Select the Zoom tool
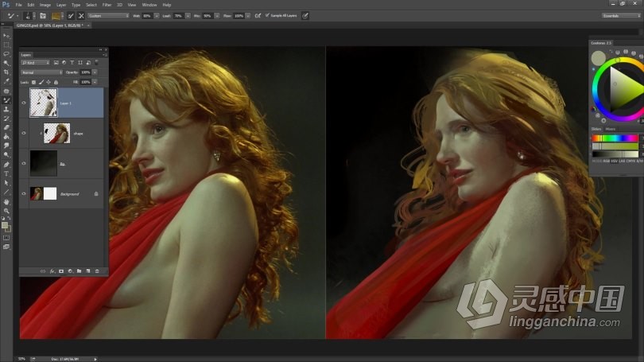Image resolution: width=644 pixels, height=362 pixels. [x=6, y=211]
